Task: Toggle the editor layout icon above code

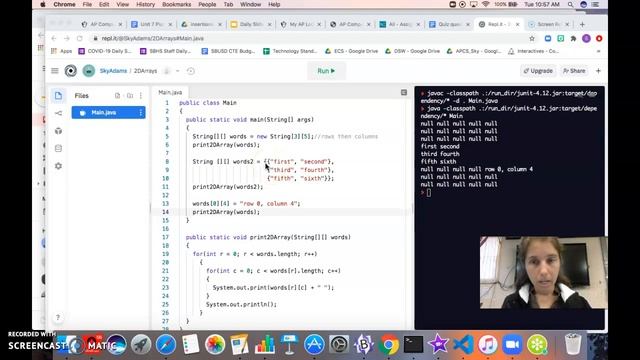Action: click(404, 93)
